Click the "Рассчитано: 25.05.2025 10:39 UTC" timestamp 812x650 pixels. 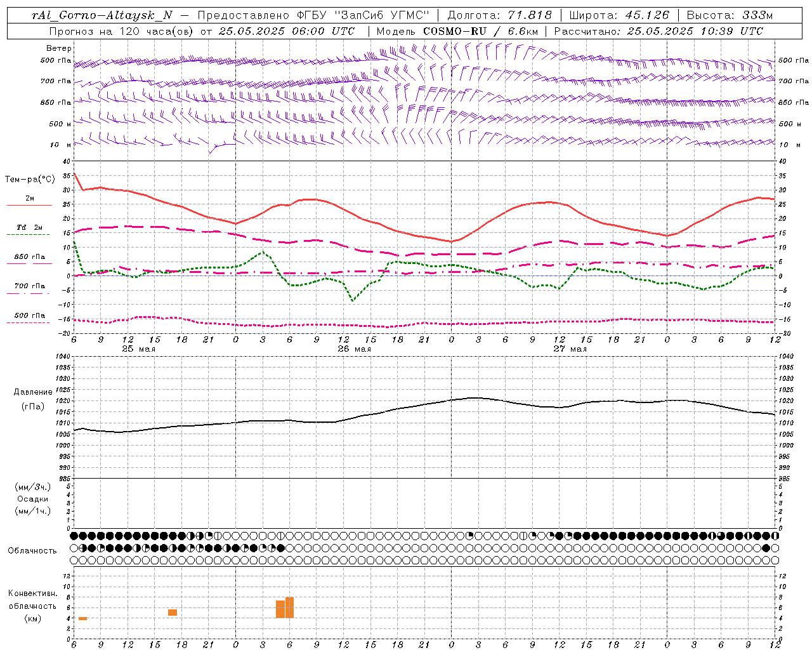pos(658,31)
